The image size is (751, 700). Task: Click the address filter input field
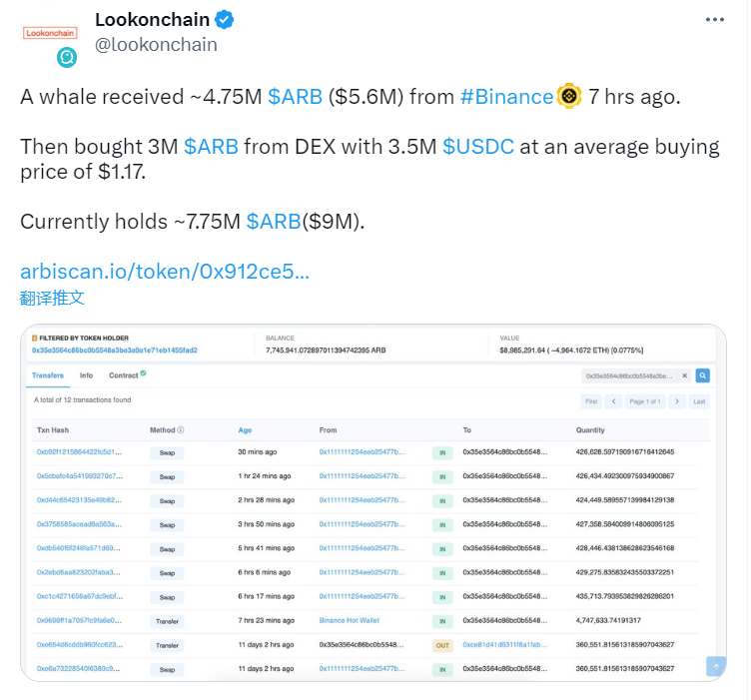(629, 375)
